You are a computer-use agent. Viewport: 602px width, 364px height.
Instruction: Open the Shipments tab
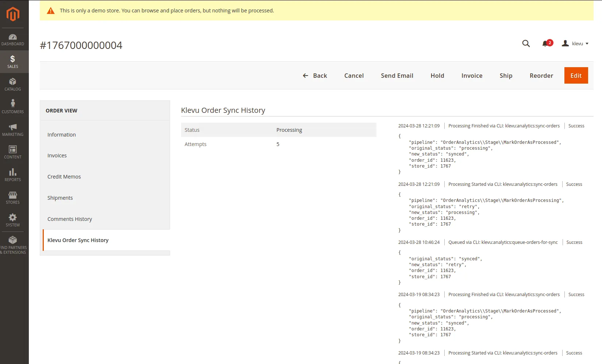(105, 198)
